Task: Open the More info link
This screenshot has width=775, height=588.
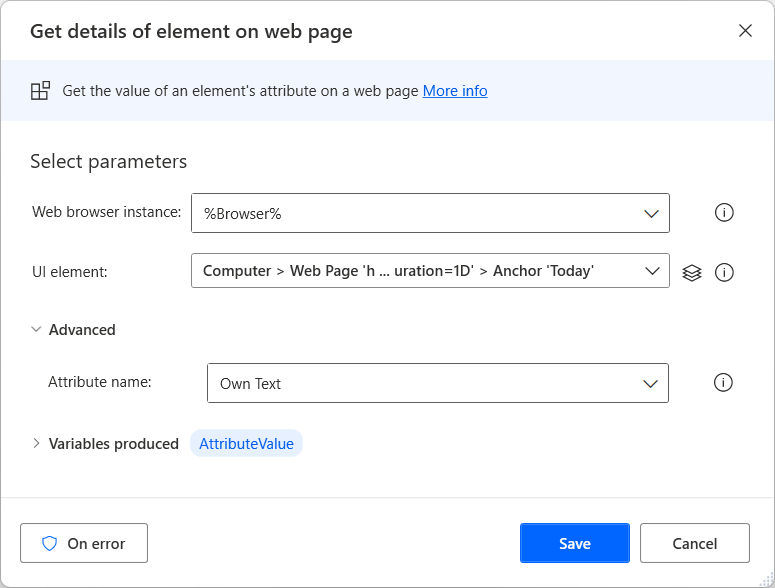Action: (x=455, y=91)
